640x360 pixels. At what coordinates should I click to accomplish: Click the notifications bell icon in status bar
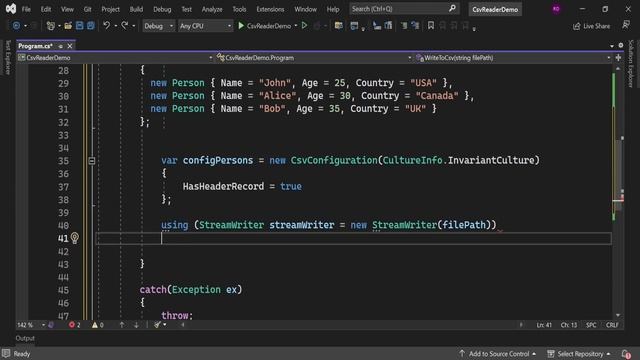[x=626, y=354]
